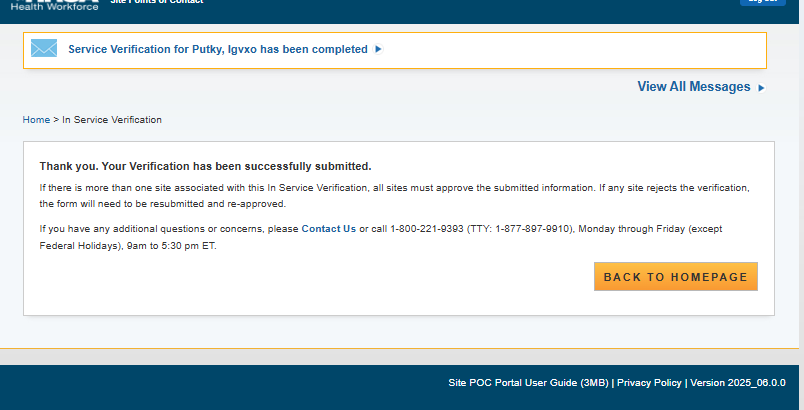This screenshot has height=410, width=804.
Task: Open the Privacy Policy footer link
Action: click(x=649, y=383)
